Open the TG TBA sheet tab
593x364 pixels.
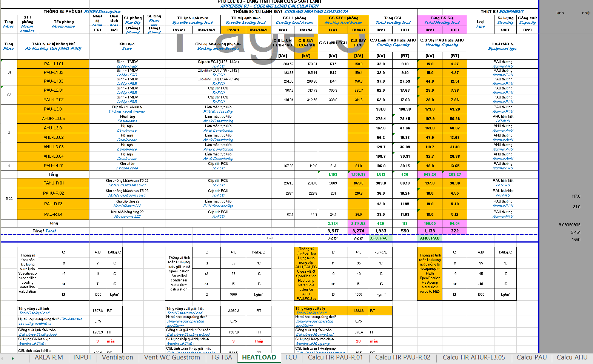click(221, 358)
